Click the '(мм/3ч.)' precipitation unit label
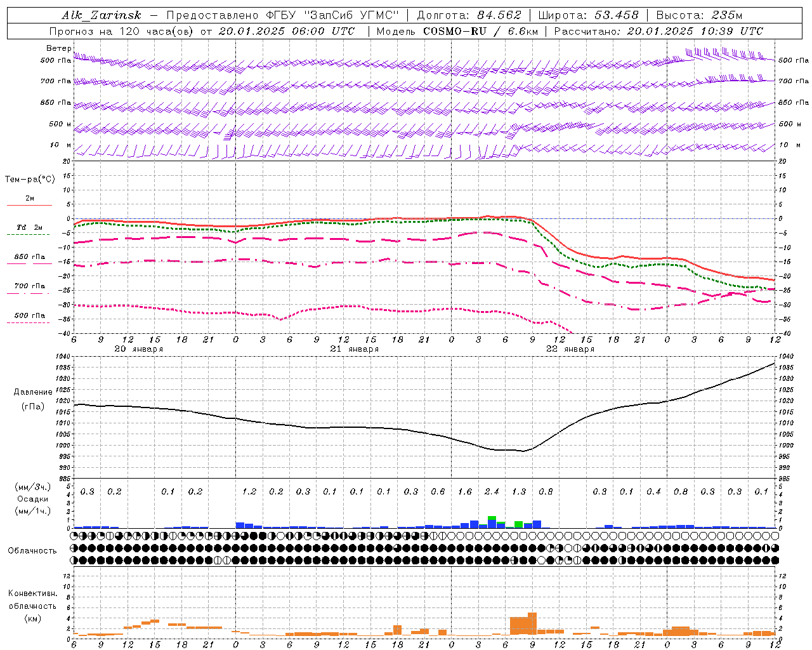Viewport: 812px width, 650px height. pos(33,487)
